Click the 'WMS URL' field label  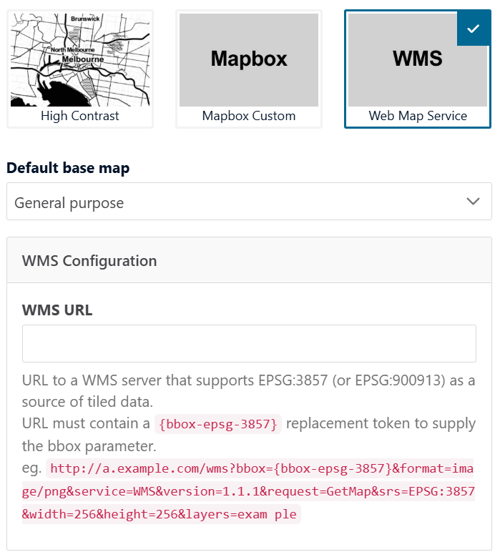(57, 310)
